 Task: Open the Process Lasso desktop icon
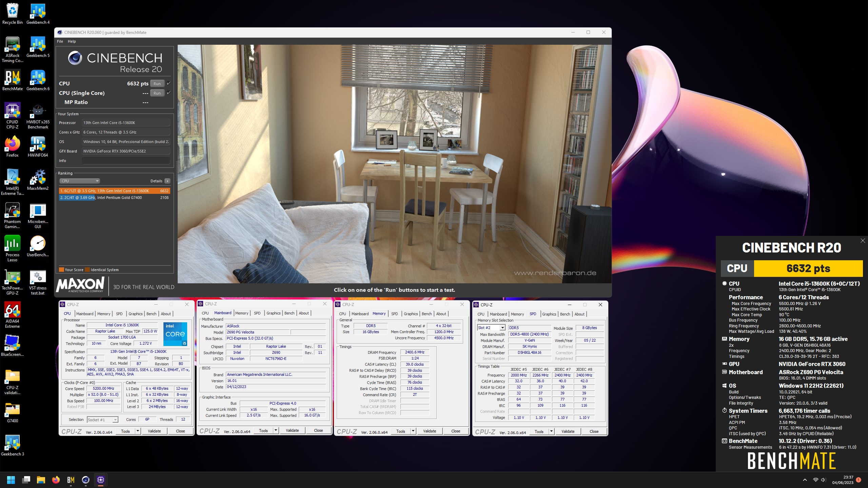(13, 249)
